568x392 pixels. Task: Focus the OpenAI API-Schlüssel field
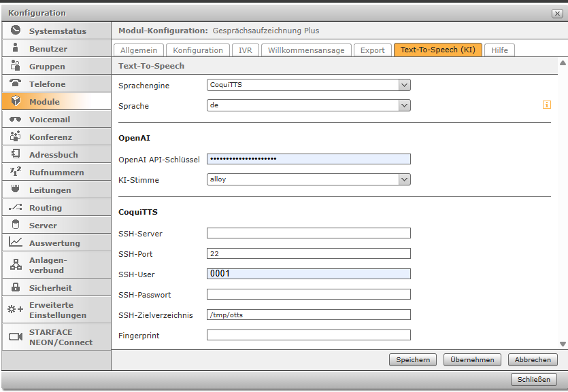pyautogui.click(x=308, y=159)
